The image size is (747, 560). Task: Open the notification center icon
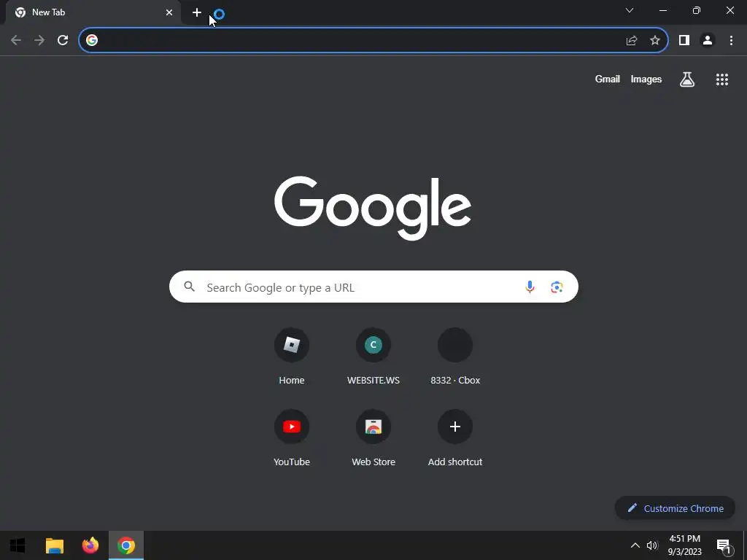[724, 545]
